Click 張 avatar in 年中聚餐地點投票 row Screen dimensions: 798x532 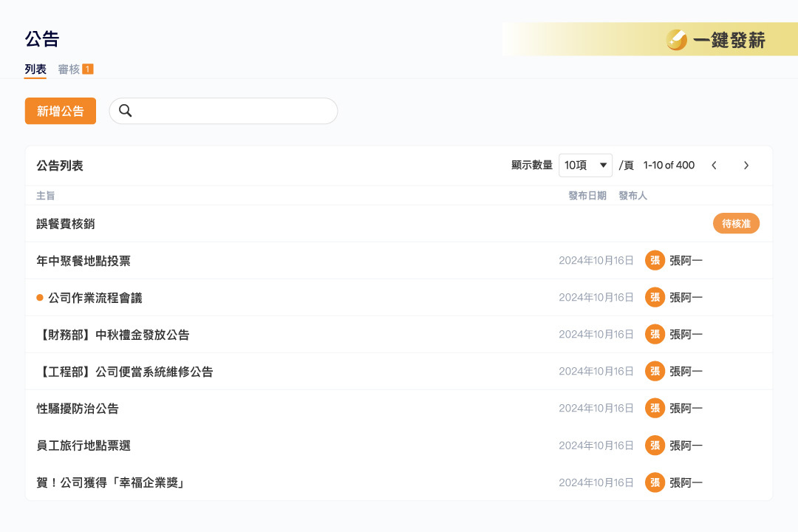coord(655,261)
